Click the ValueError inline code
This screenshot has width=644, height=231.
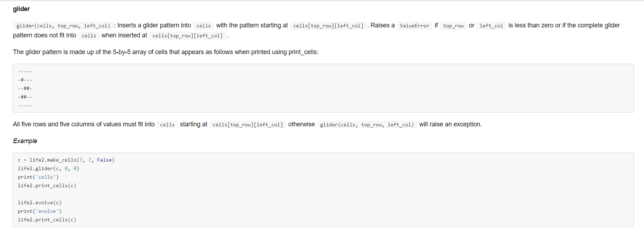[x=414, y=26]
